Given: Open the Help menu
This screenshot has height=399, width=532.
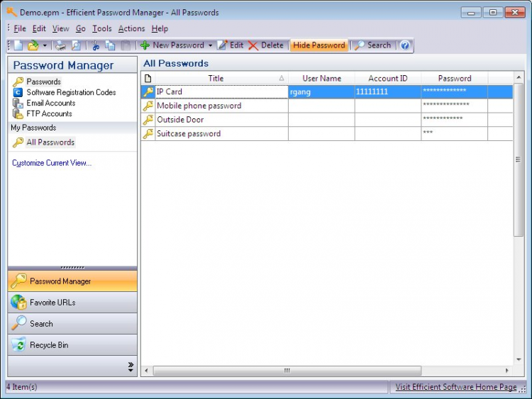Looking at the screenshot, I should point(160,29).
